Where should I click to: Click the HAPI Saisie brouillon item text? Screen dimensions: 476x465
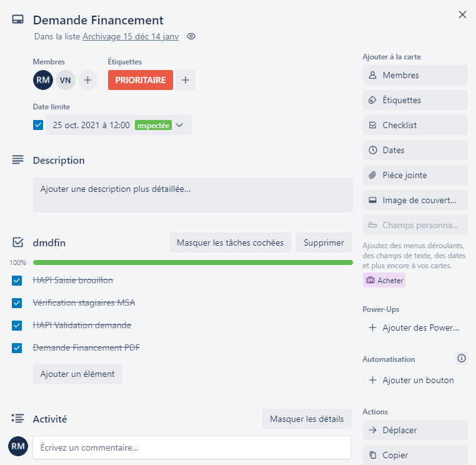point(73,280)
